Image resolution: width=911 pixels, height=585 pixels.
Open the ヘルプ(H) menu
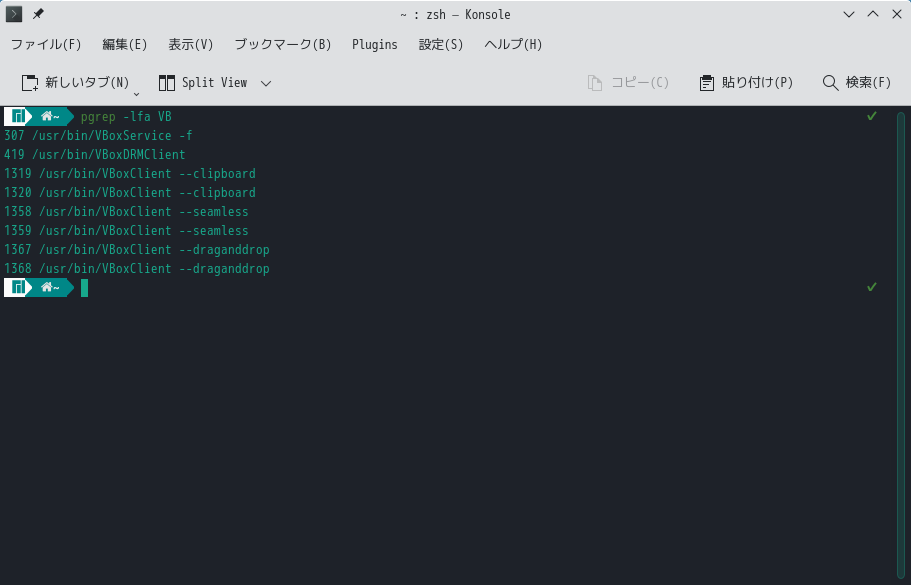pyautogui.click(x=514, y=45)
